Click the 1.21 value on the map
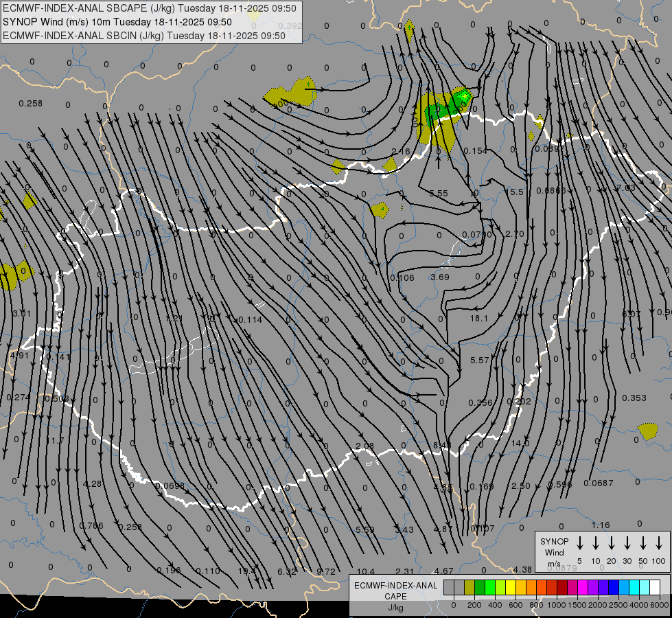This screenshot has height=618, width=672. point(174,319)
